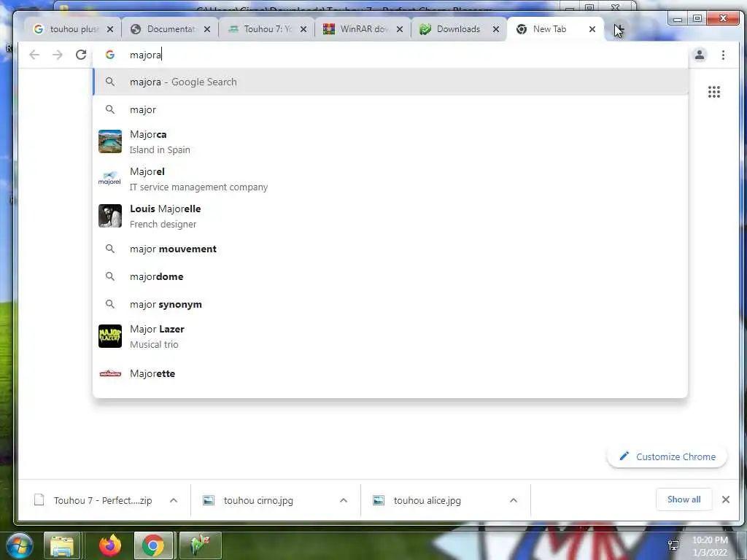Choose the Major Lazer musical trio suggestion
Image resolution: width=747 pixels, height=560 pixels.
[x=391, y=337]
